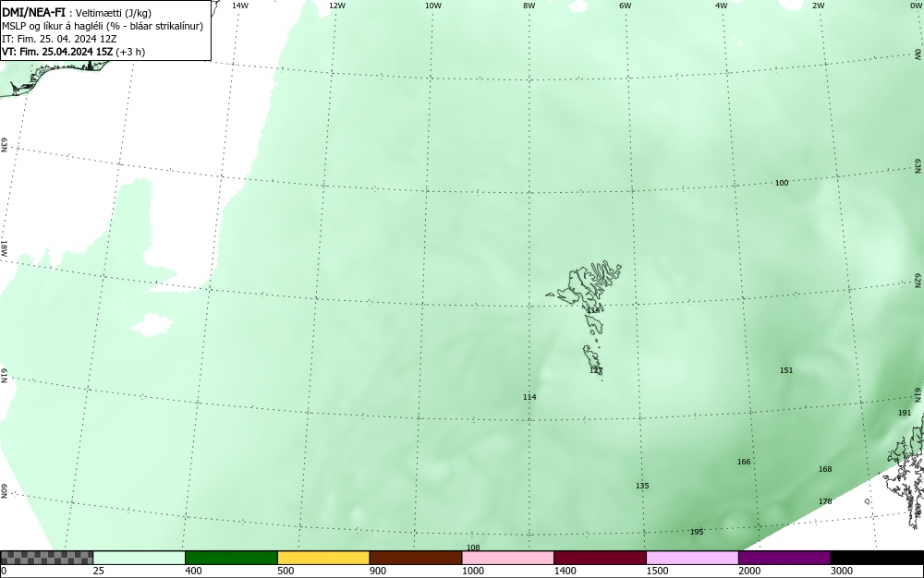Select the brown 900–1000 legend swatch

(416, 558)
